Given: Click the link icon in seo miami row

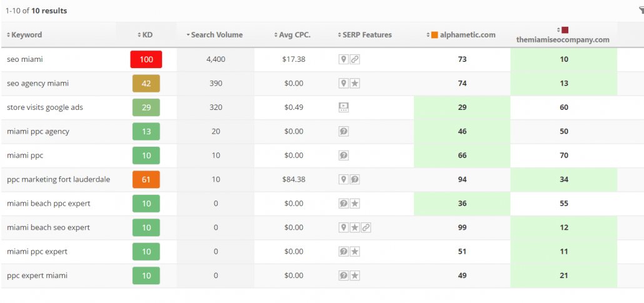Looking at the screenshot, I should pos(355,59).
